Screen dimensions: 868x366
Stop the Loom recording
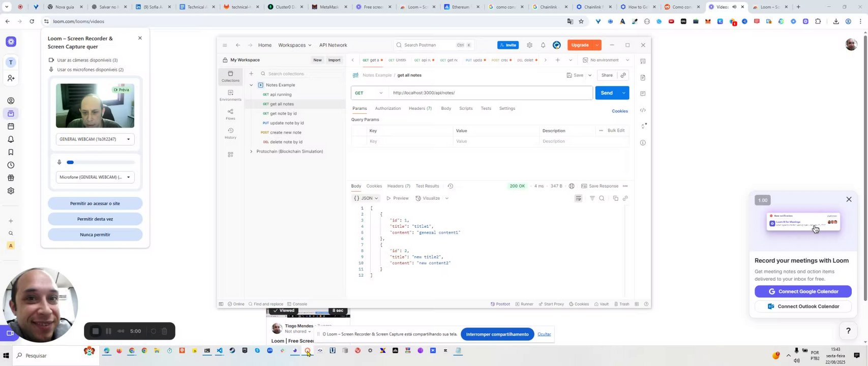click(x=95, y=331)
